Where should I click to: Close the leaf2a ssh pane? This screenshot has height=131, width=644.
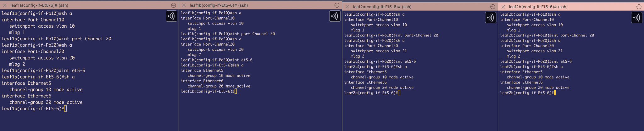[347, 7]
